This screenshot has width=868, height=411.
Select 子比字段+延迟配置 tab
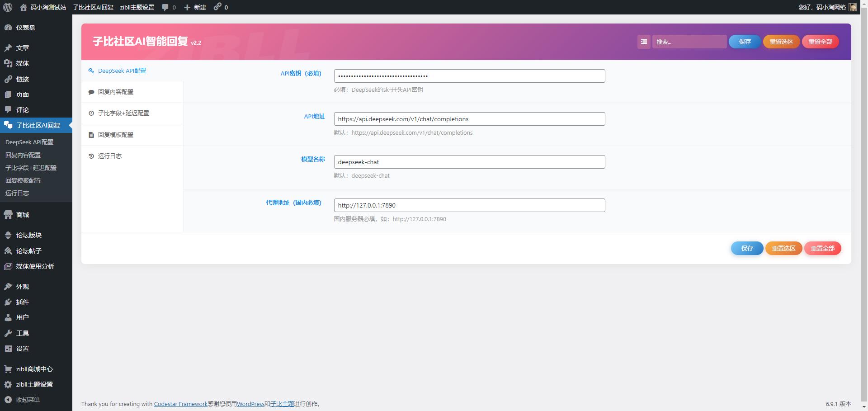click(123, 113)
